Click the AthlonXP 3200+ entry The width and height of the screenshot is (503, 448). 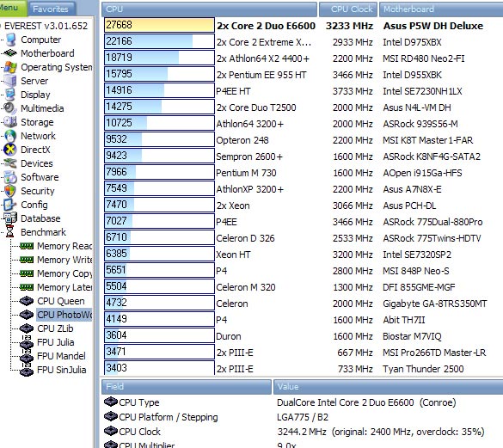pyautogui.click(x=250, y=189)
